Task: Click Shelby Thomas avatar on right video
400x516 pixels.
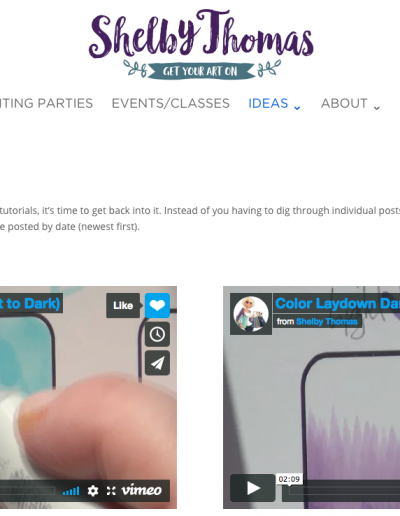Action: (x=251, y=314)
